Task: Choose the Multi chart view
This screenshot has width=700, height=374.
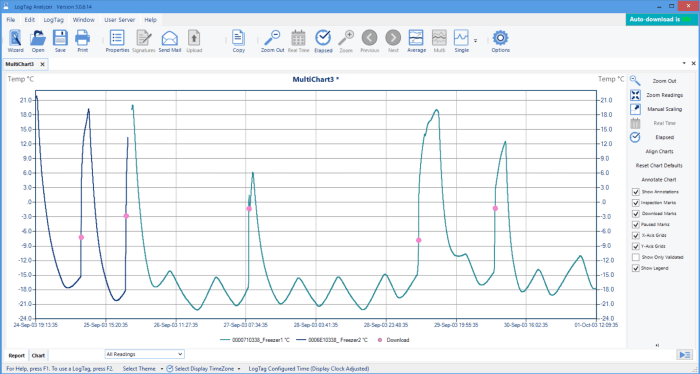Action: pyautogui.click(x=439, y=41)
